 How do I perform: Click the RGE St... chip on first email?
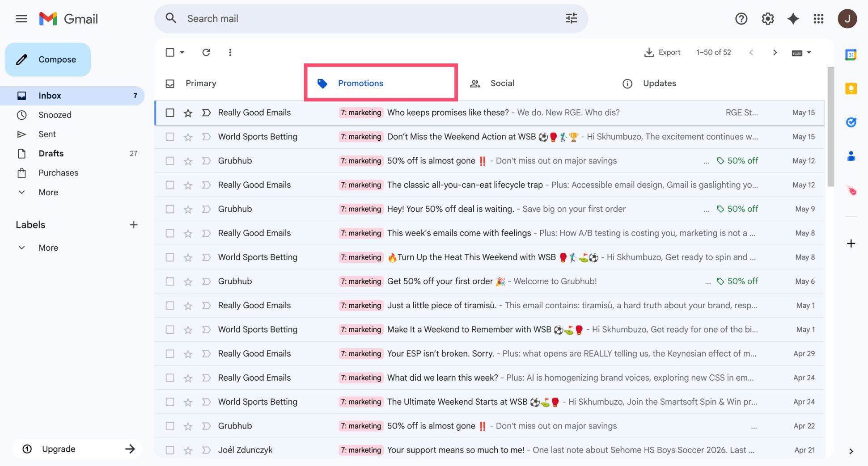pyautogui.click(x=741, y=113)
